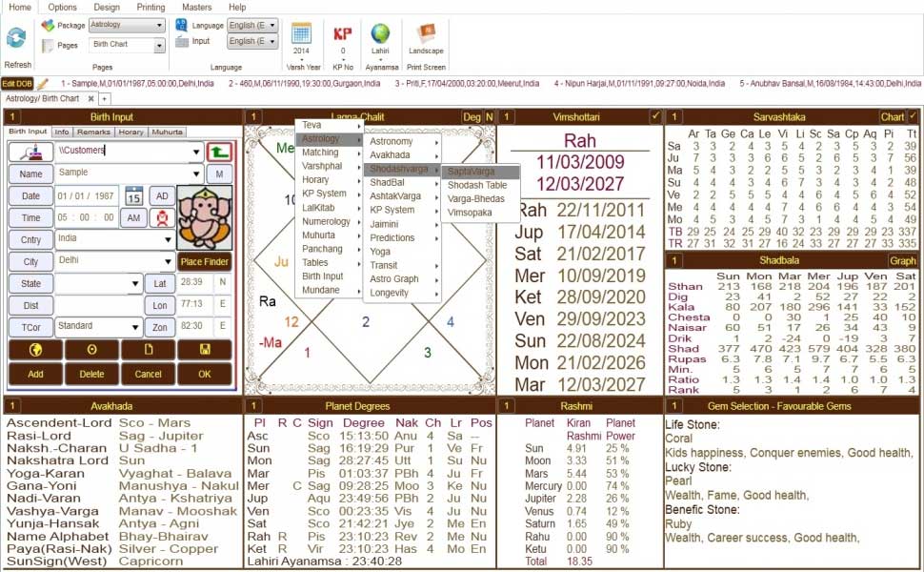
Task: Click the KP No icon
Action: [x=342, y=33]
